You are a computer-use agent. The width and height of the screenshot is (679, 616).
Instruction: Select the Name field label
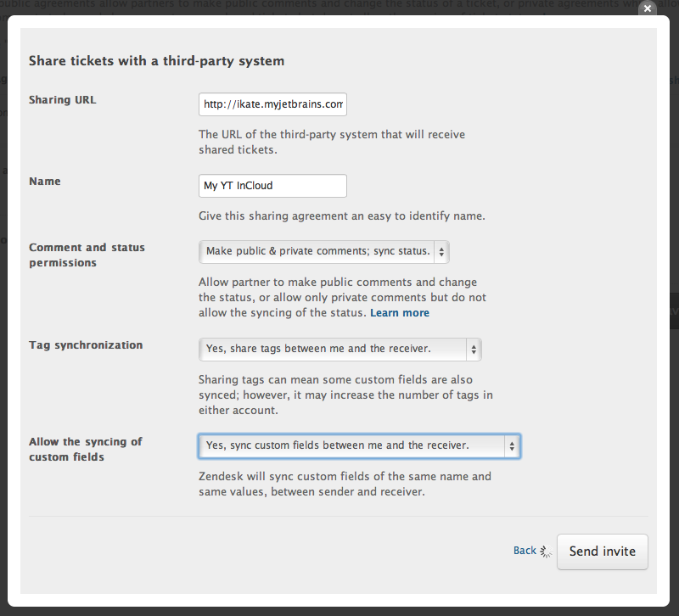[45, 181]
